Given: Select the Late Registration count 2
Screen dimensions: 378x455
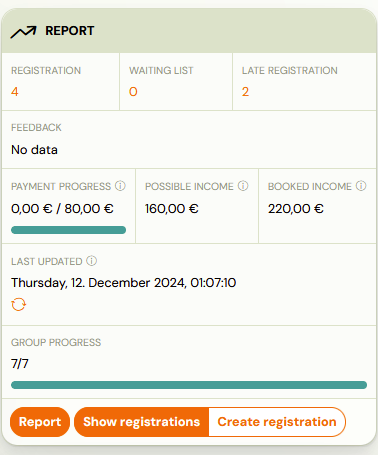Looking at the screenshot, I should pyautogui.click(x=245, y=92).
